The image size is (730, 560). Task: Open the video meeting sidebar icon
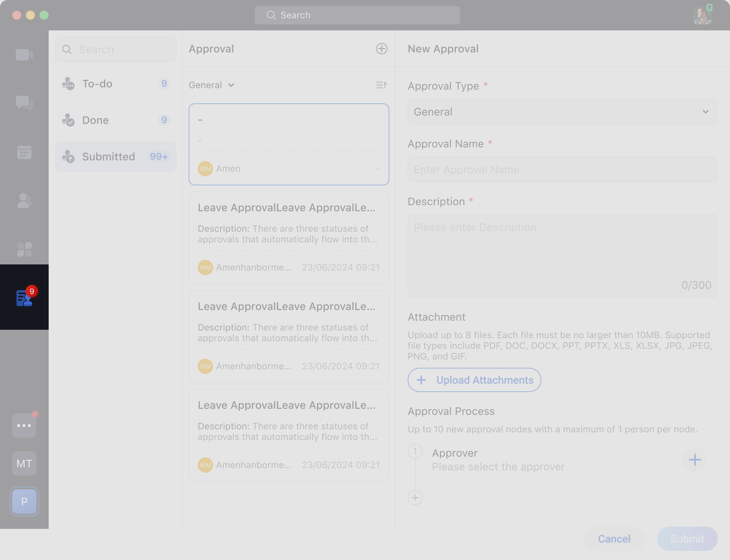pos(24,55)
